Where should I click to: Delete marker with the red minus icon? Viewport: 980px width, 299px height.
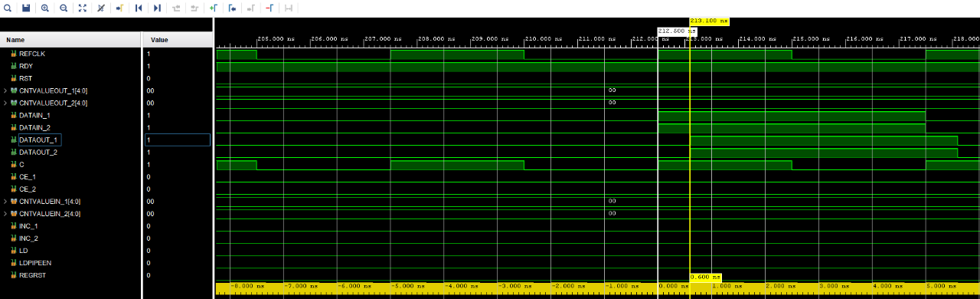coord(269,8)
